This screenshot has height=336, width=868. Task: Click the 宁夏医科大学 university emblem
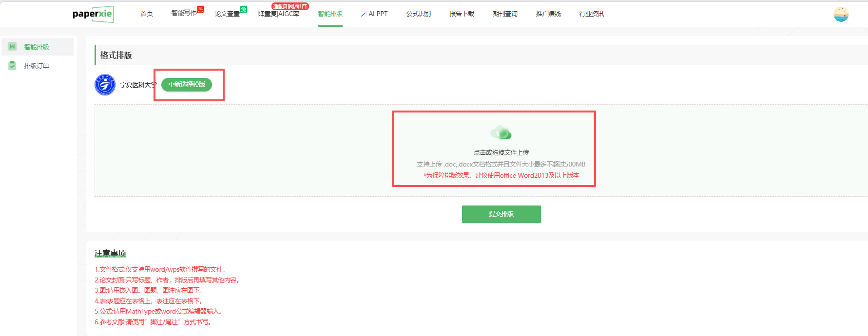[105, 85]
